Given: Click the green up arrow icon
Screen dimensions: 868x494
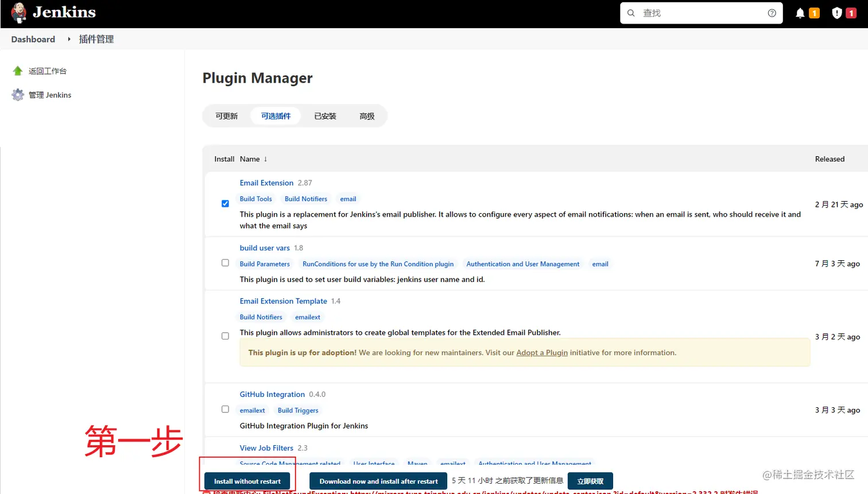Looking at the screenshot, I should pyautogui.click(x=18, y=71).
